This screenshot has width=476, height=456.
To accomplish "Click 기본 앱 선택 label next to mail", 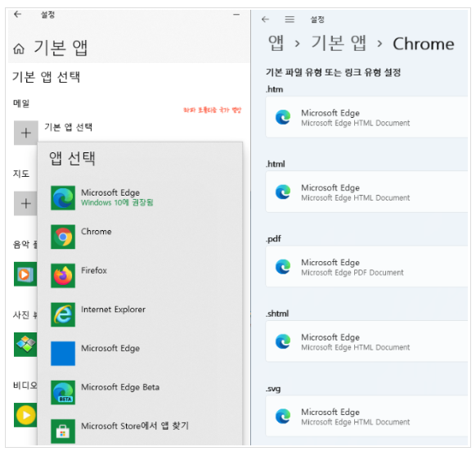I will [69, 127].
